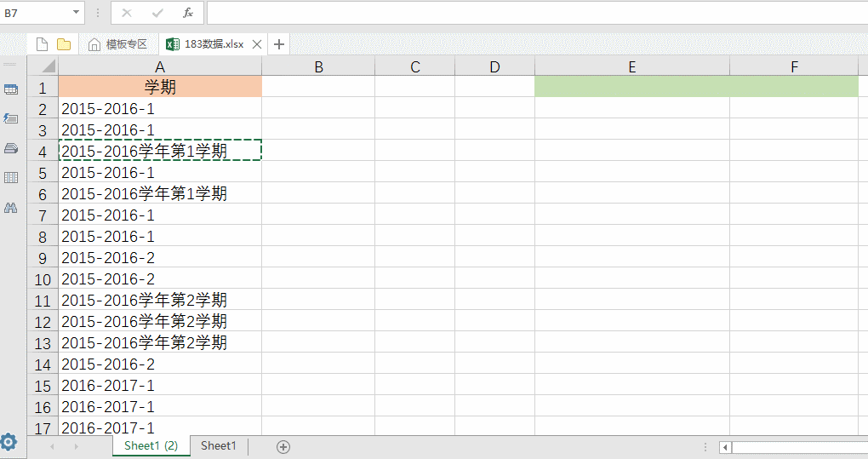The image size is (868, 459).
Task: Click the left sidebar top drag handle
Action: pos(10,64)
